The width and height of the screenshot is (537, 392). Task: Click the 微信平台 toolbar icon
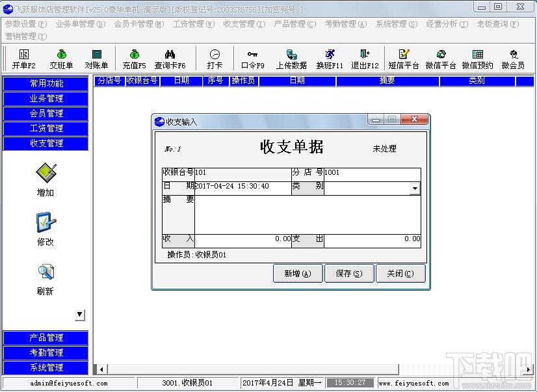[441, 55]
